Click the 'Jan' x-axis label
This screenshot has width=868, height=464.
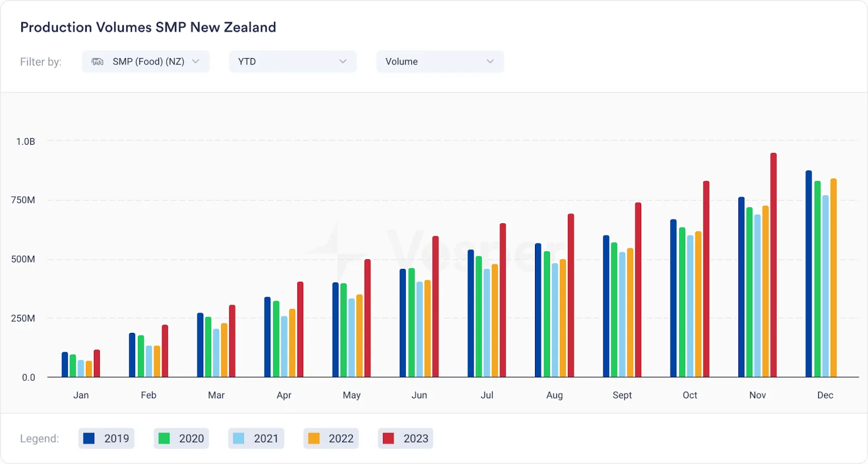pos(81,395)
